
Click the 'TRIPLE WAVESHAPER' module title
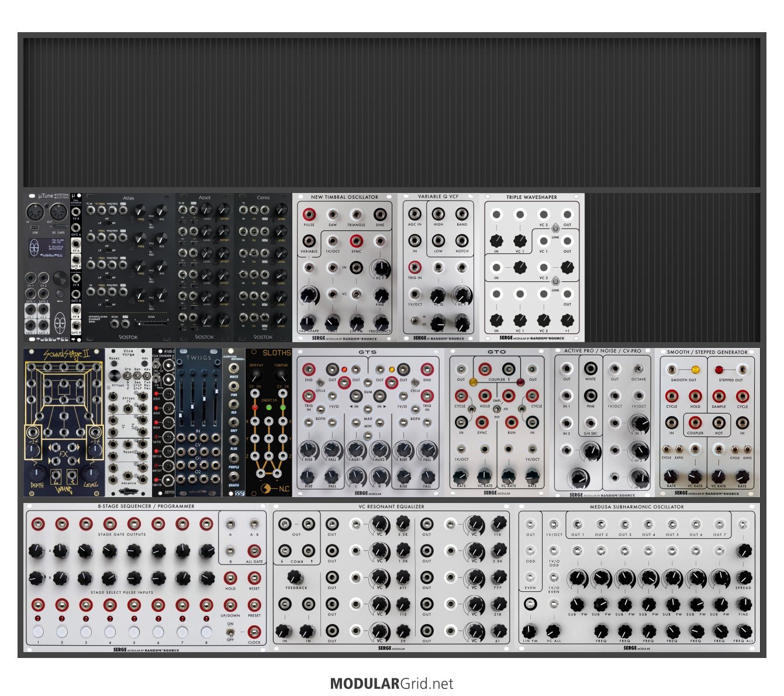click(531, 197)
